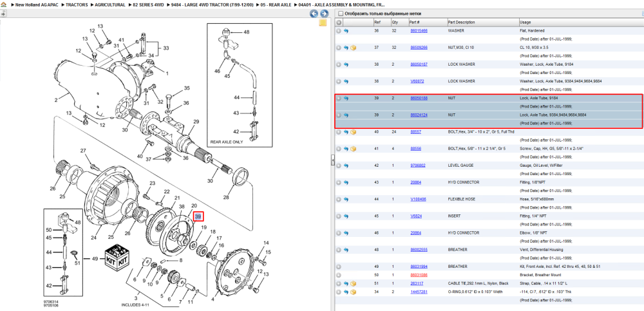This screenshot has height=311, width=644.
Task: Open part link 263117 for CABLE TIE
Action: point(417,283)
